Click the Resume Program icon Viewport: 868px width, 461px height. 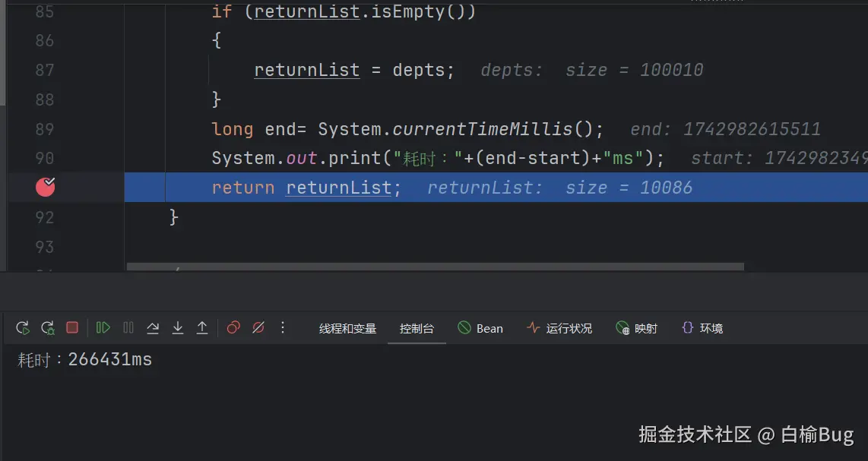click(103, 327)
